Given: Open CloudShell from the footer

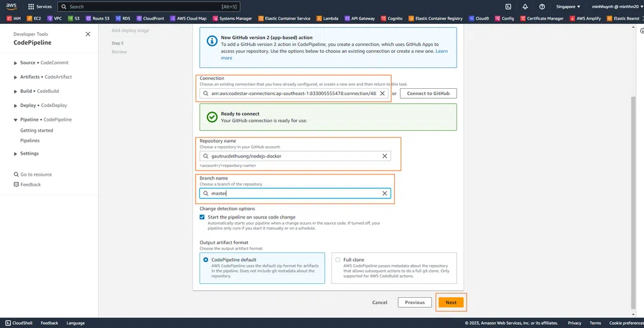Looking at the screenshot, I should (x=19, y=323).
